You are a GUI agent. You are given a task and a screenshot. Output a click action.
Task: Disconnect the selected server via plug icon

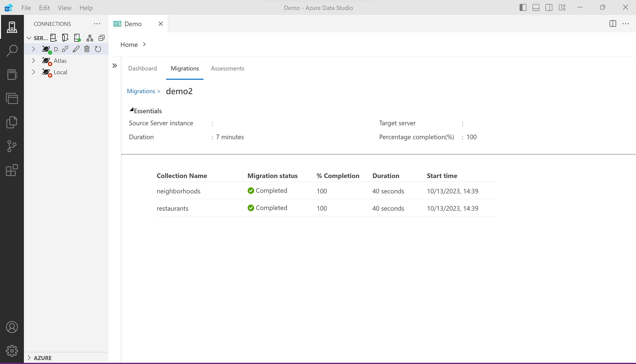[65, 49]
